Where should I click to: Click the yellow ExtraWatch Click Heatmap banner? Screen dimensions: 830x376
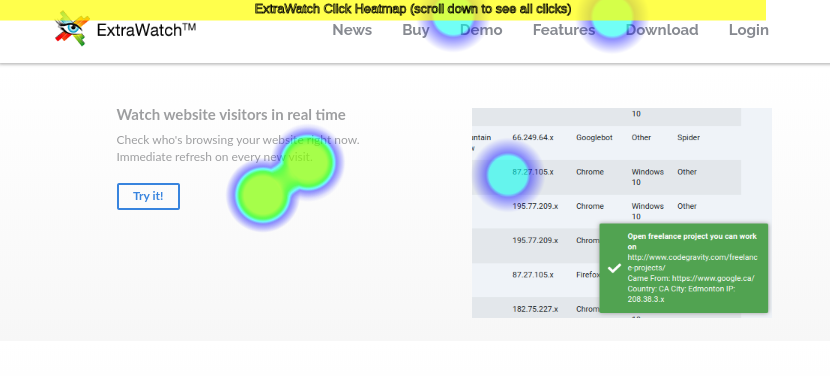(x=383, y=10)
